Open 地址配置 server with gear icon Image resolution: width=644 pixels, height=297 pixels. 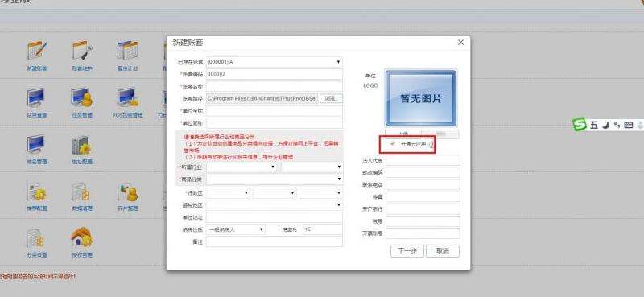point(82,145)
